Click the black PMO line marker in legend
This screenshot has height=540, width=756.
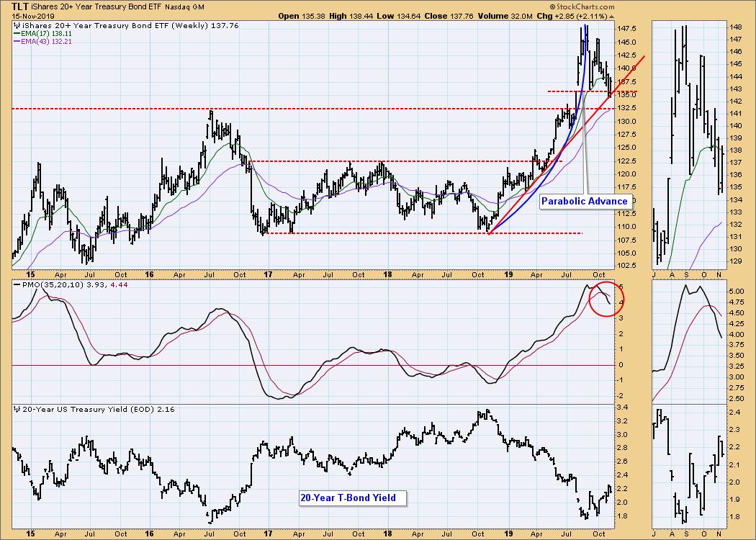point(17,284)
